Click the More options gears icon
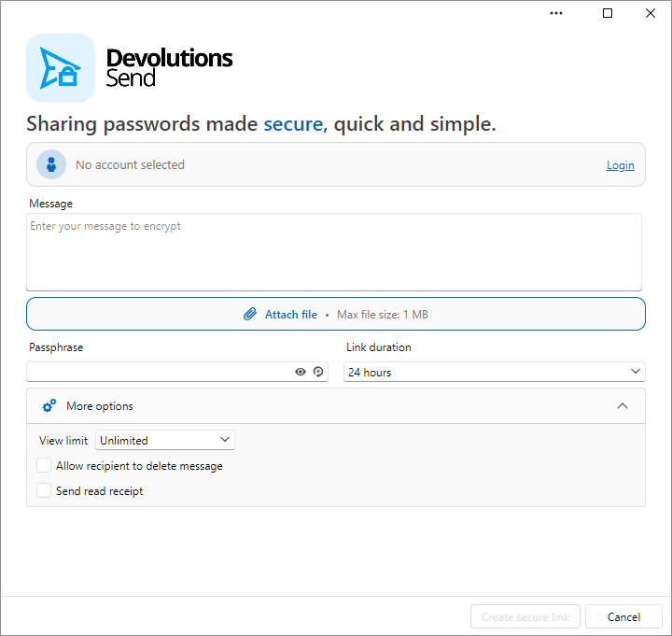Viewport: 672px width, 636px height. click(x=49, y=405)
